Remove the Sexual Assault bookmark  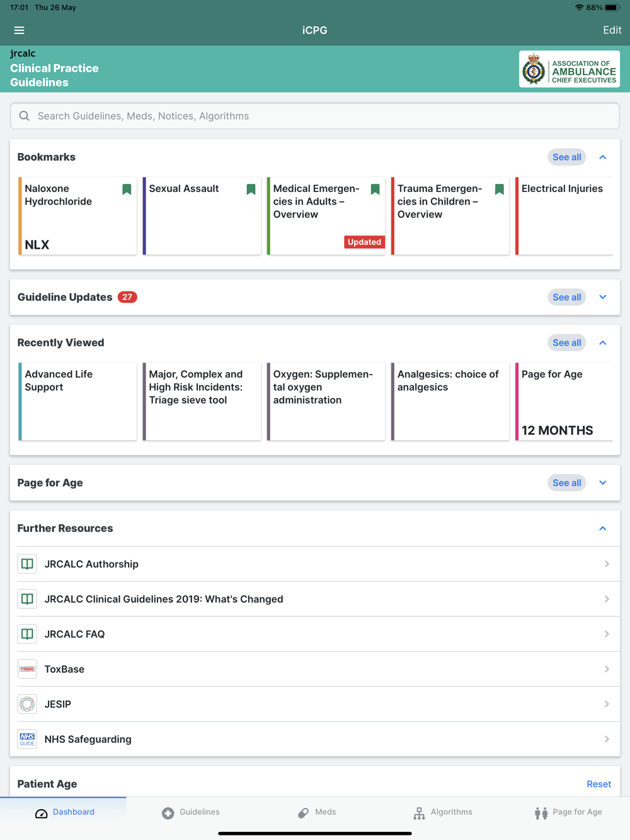(251, 190)
